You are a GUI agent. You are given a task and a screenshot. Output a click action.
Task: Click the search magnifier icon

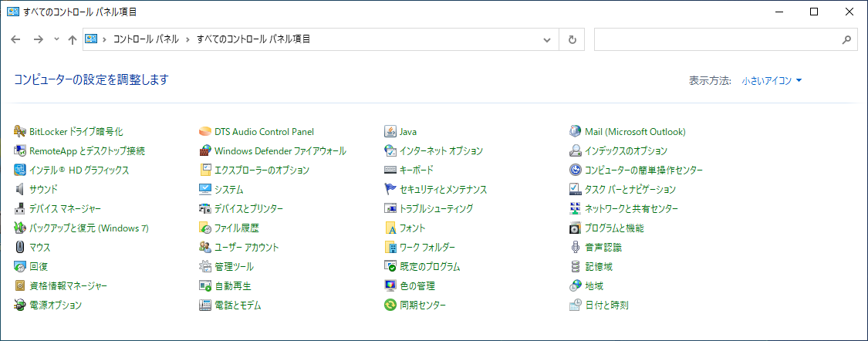[846, 40]
